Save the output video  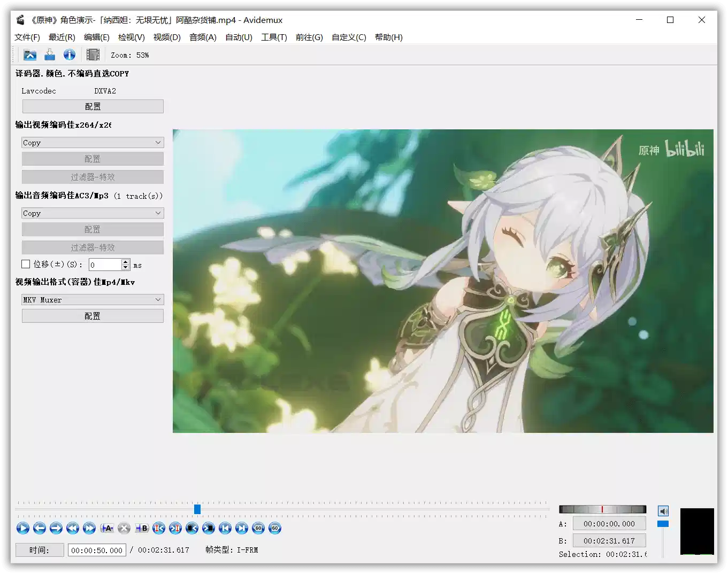click(x=50, y=55)
